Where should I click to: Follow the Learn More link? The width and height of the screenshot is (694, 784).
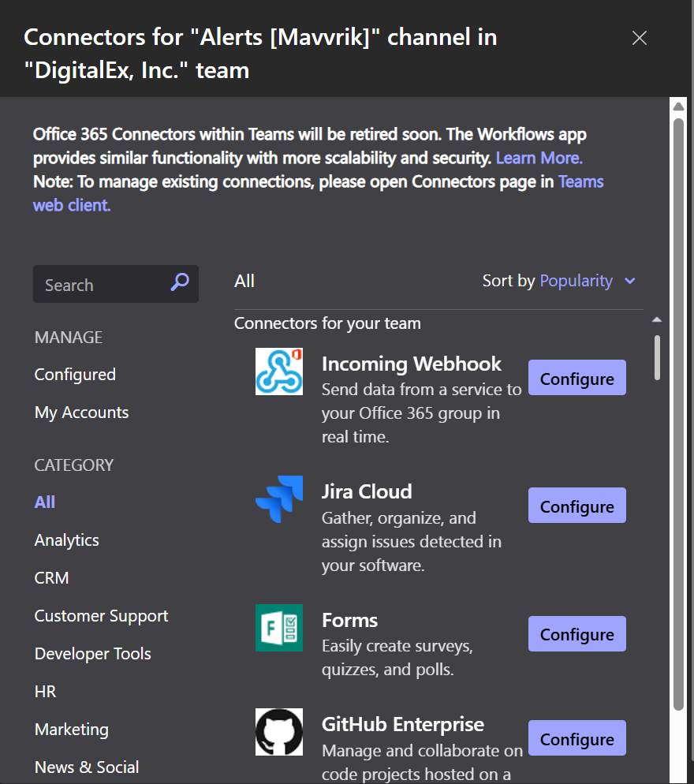(x=539, y=158)
